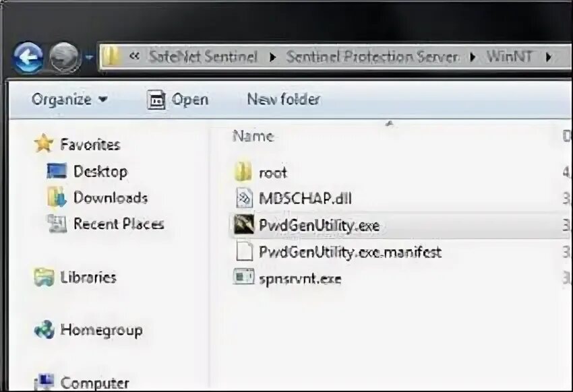Click the Open button's program icon

(x=156, y=100)
